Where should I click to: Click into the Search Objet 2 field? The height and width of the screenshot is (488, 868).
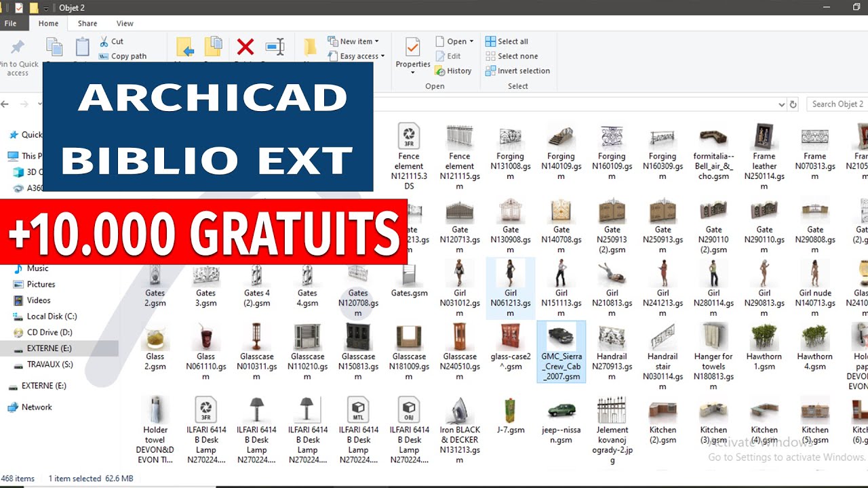[837, 104]
